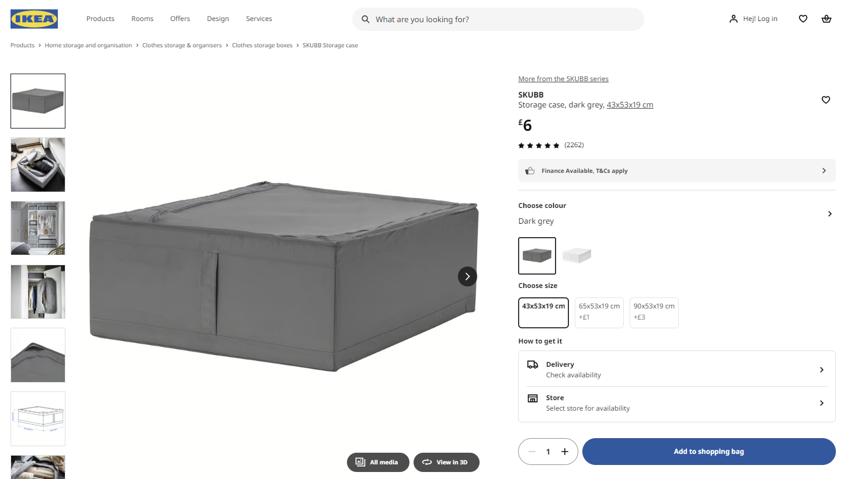Viewport: 868px width, 479px height.
Task: Select the 90x53x19 cm size option
Action: (x=654, y=313)
